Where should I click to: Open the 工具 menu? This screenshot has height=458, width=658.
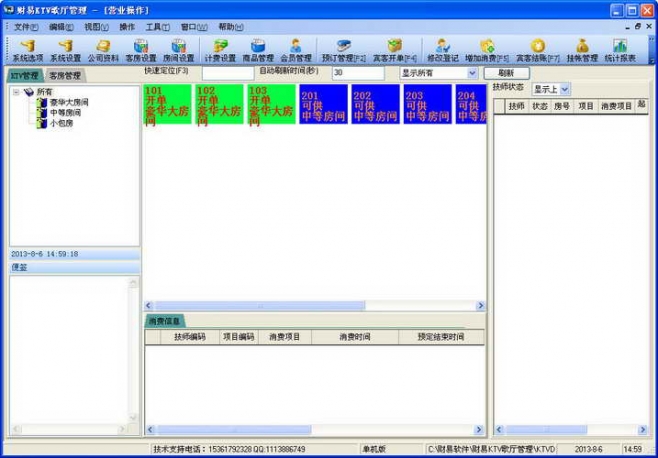pyautogui.click(x=157, y=27)
